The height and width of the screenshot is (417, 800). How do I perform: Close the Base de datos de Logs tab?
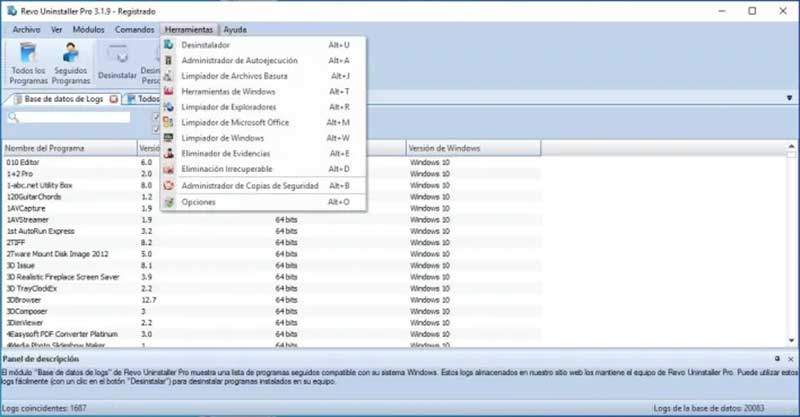point(114,99)
